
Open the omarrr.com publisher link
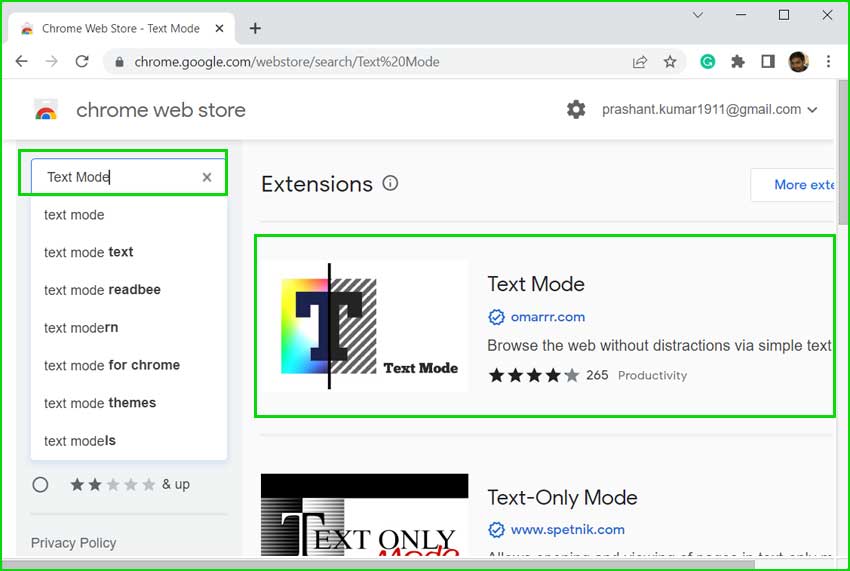coord(548,317)
